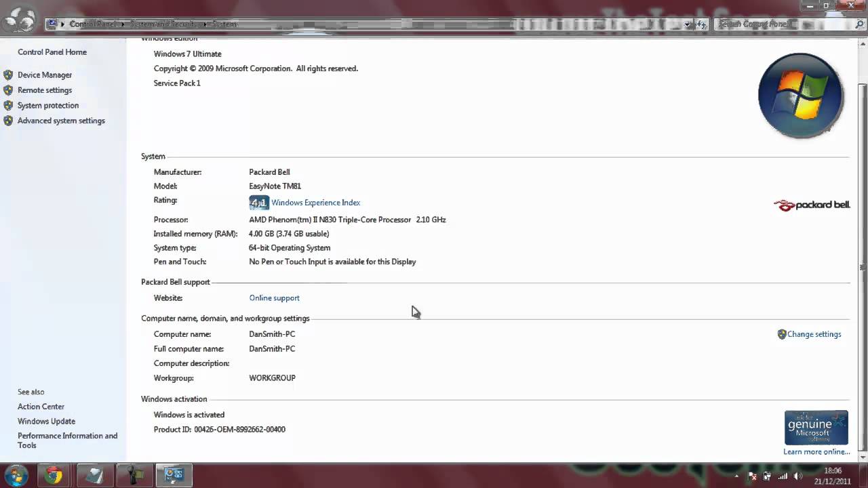868x488 pixels.
Task: Click System and Security breadcrumb
Action: [163, 24]
